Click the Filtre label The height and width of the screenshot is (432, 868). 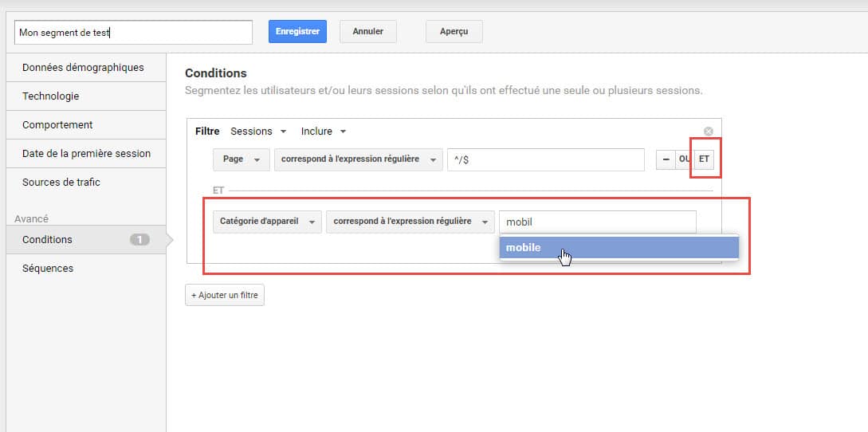(207, 132)
